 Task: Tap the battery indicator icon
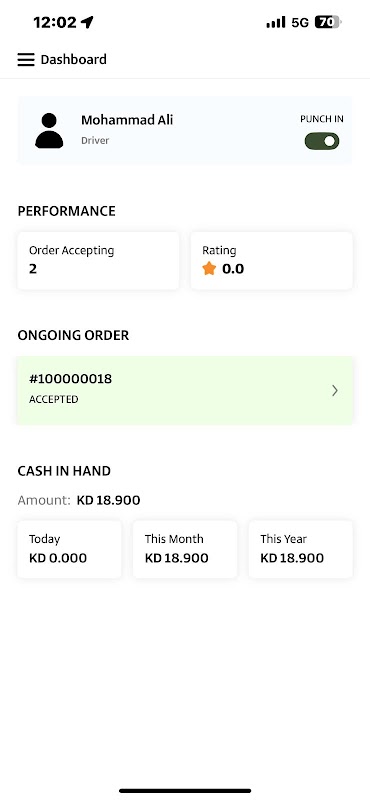(x=329, y=22)
